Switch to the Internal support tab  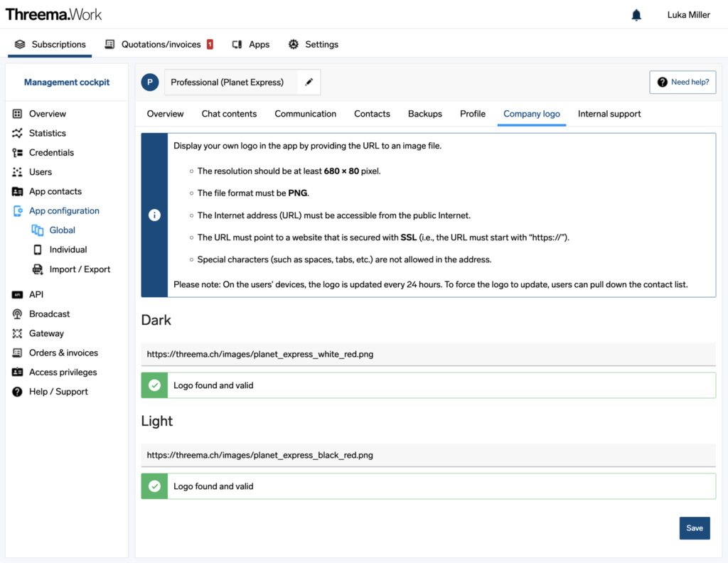coord(609,114)
